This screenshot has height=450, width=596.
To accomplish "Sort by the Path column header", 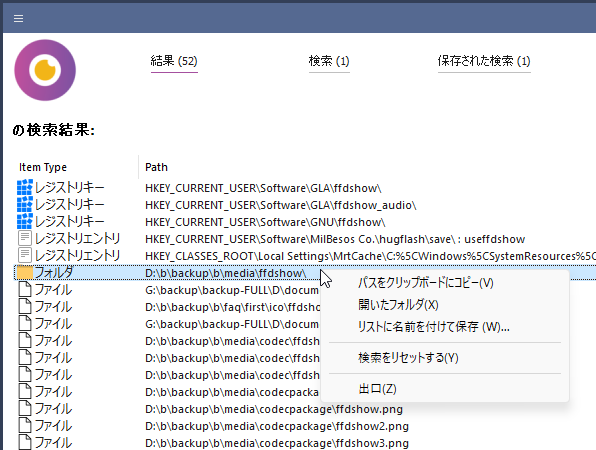I will pos(156,167).
